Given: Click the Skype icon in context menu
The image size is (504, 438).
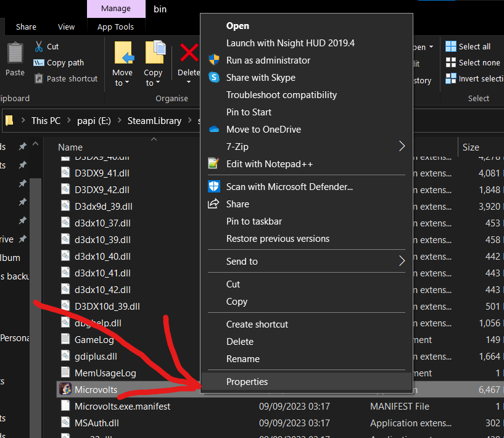Looking at the screenshot, I should pyautogui.click(x=214, y=78).
